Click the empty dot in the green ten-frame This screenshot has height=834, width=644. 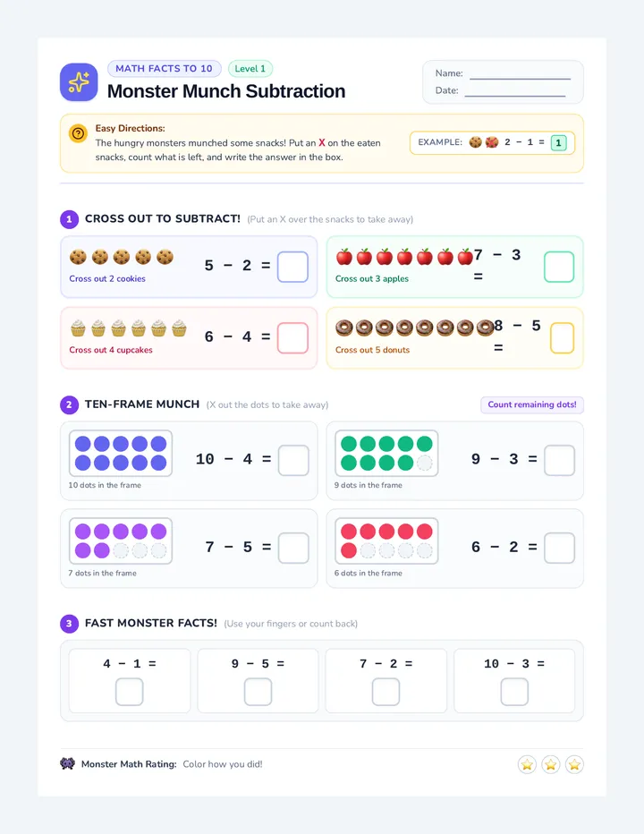(424, 463)
